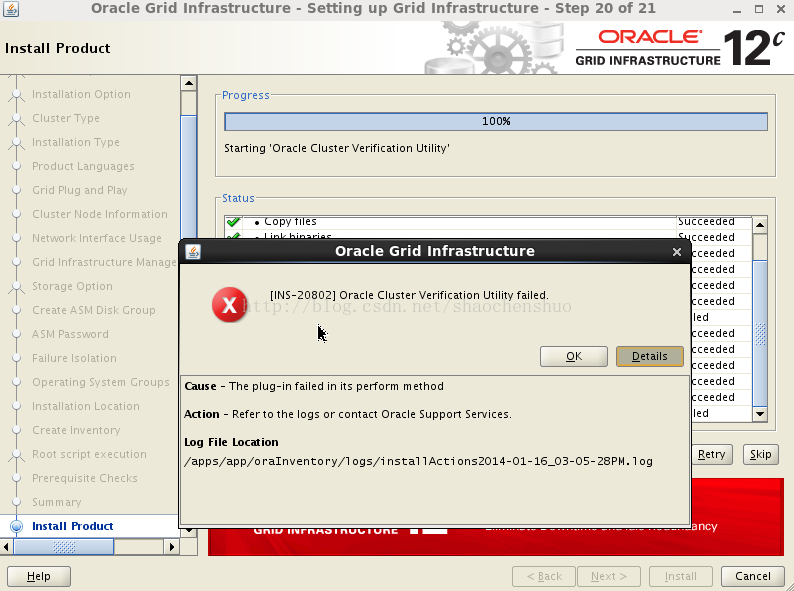Select the Summary step
794x591 pixels.
coord(56,502)
